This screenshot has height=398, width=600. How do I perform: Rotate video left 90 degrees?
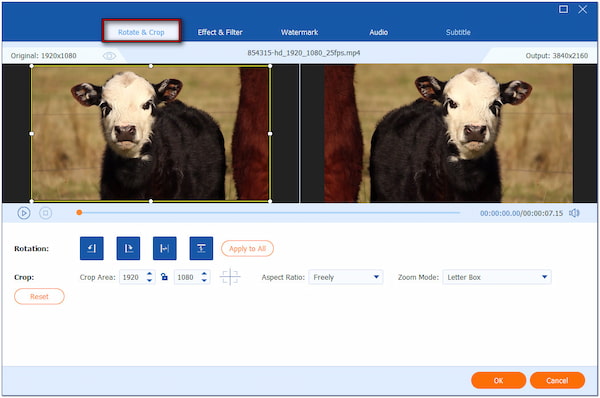point(92,248)
